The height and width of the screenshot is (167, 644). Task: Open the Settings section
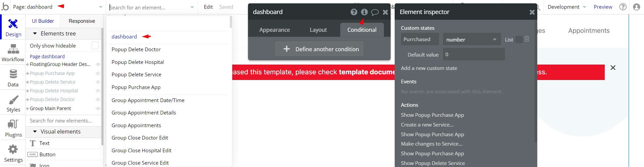coord(13,153)
